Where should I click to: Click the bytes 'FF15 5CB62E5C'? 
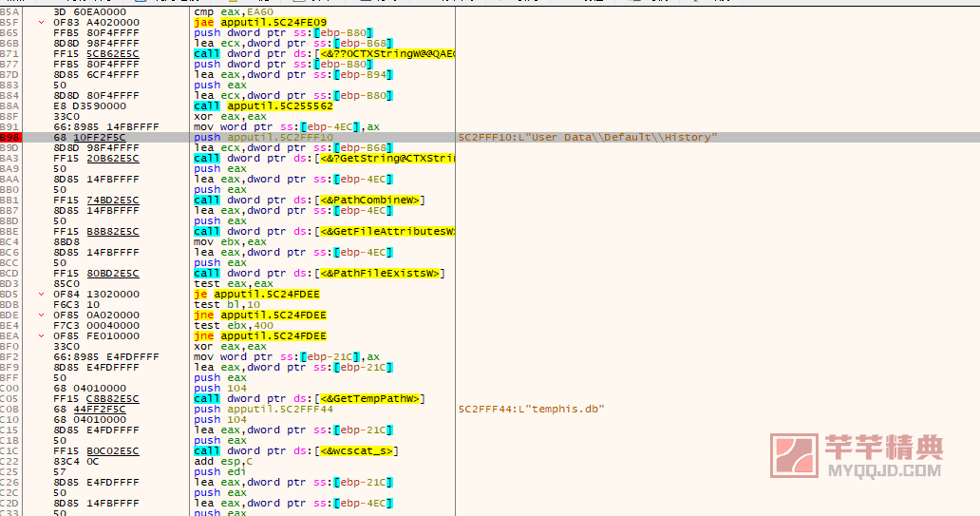(x=96, y=54)
